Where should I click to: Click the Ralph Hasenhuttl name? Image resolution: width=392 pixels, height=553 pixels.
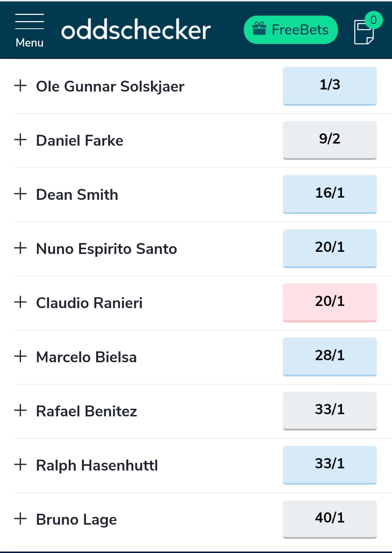click(97, 465)
